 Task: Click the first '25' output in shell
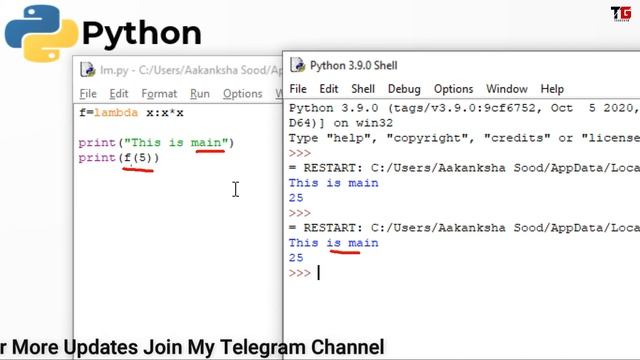click(296, 198)
